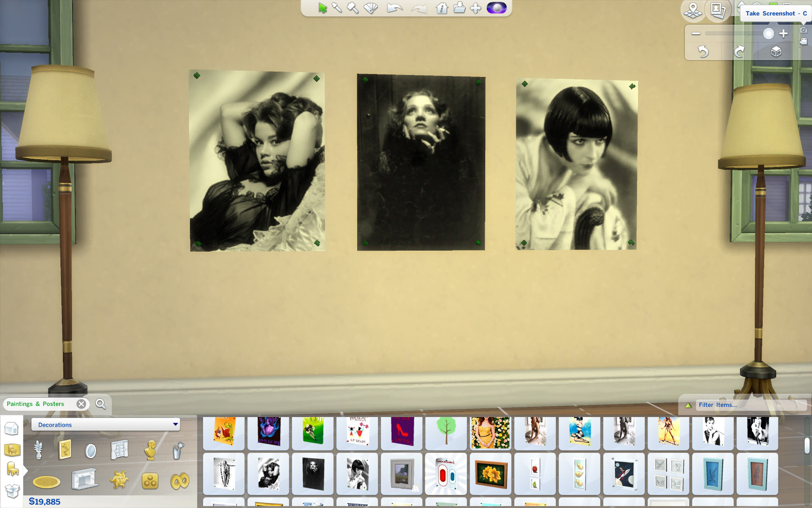Show All decorations infinity icon
The image size is (812, 508).
click(x=179, y=481)
